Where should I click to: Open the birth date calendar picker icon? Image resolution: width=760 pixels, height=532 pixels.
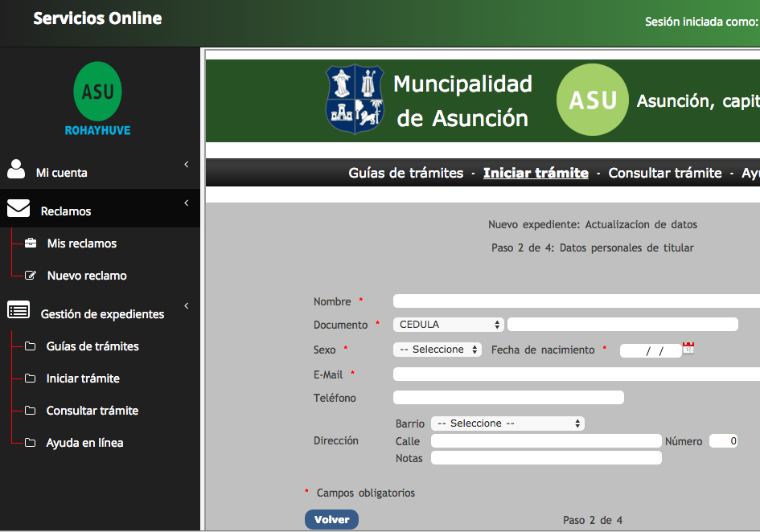click(688, 348)
